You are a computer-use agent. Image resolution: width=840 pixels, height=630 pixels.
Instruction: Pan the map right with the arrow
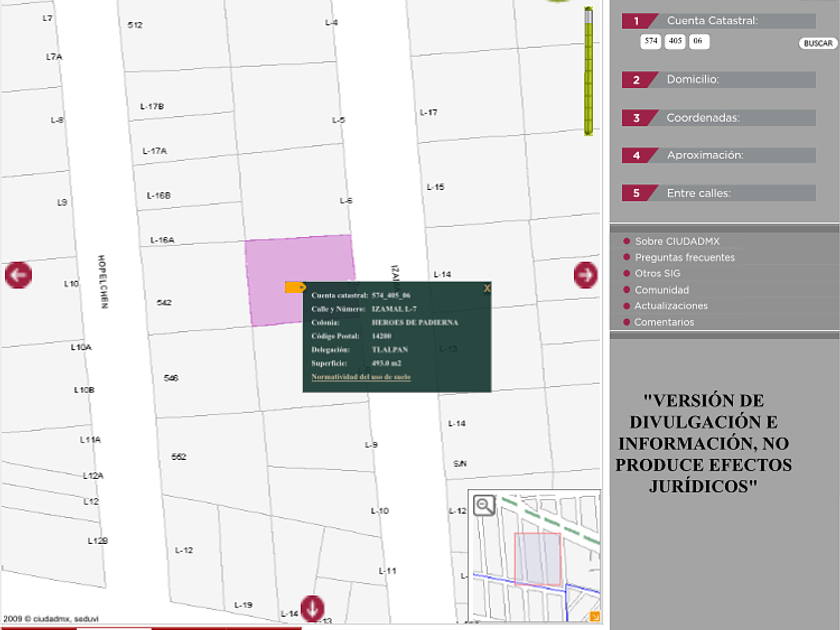585,275
